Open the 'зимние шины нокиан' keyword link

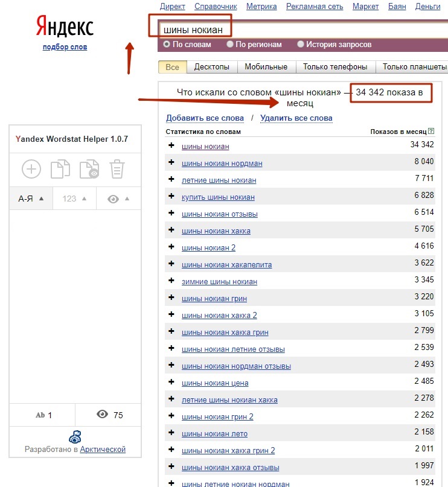point(219,281)
